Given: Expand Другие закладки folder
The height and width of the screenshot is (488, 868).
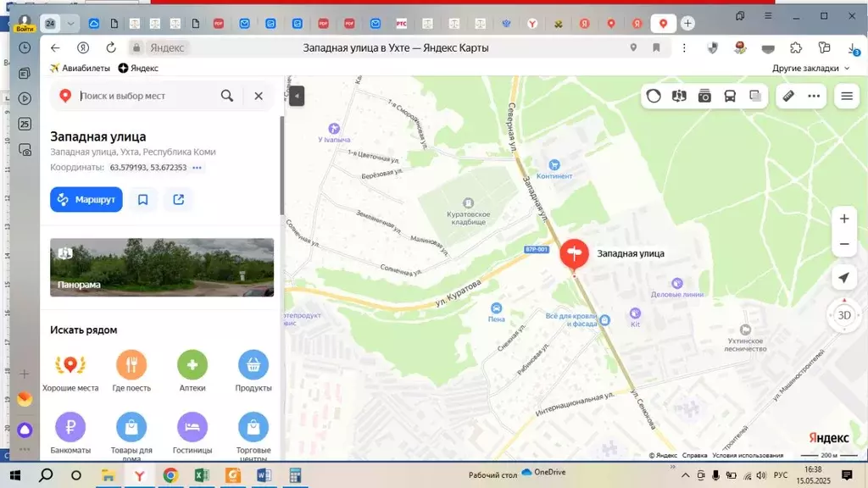Looking at the screenshot, I should (x=810, y=68).
